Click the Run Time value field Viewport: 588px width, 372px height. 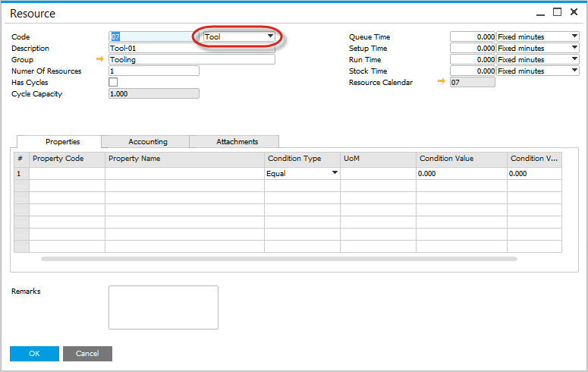(x=473, y=59)
